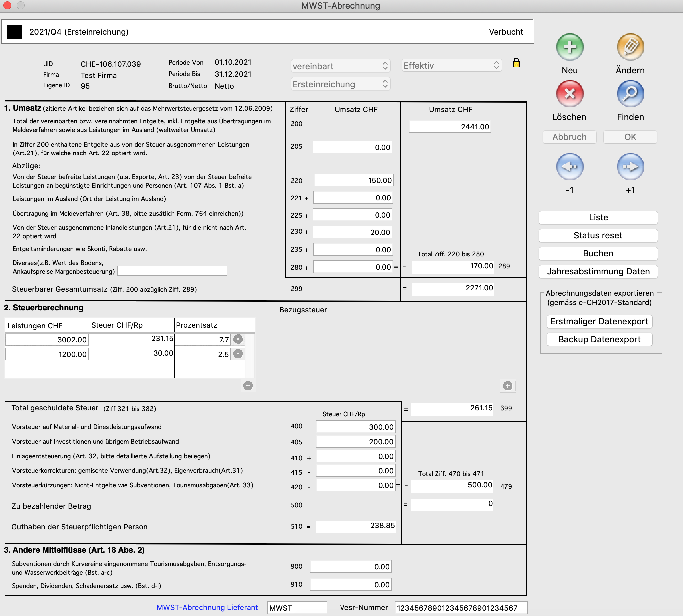
Task: Open MWST-Abrechnung Lieferant link
Action: [207, 608]
